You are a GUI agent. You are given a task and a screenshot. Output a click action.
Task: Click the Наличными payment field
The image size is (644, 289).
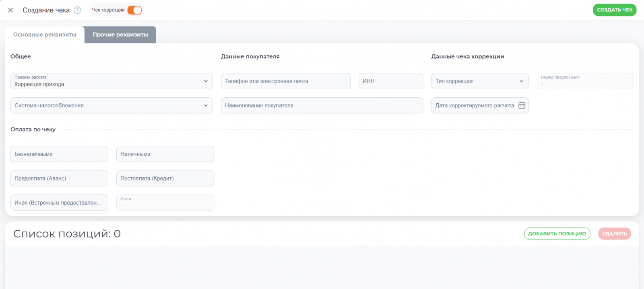click(x=165, y=154)
